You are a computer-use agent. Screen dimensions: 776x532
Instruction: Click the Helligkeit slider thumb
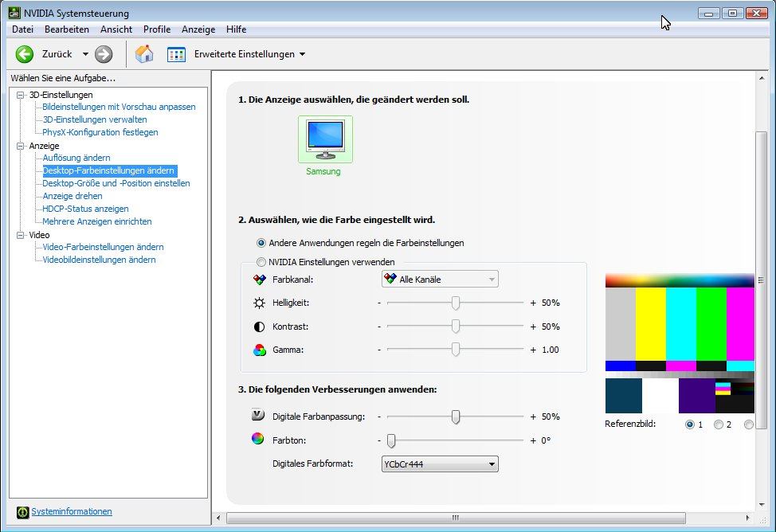click(455, 303)
